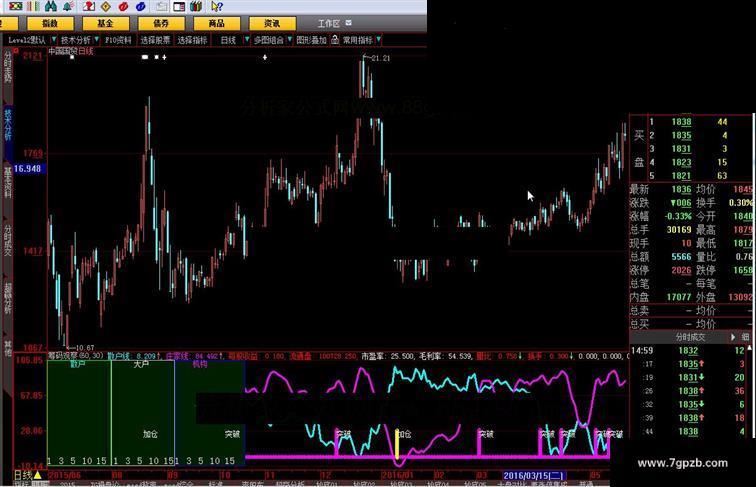The width and height of the screenshot is (756, 487).
Task: Expand the Level2默认 dropdown arrow
Action: click(x=54, y=40)
